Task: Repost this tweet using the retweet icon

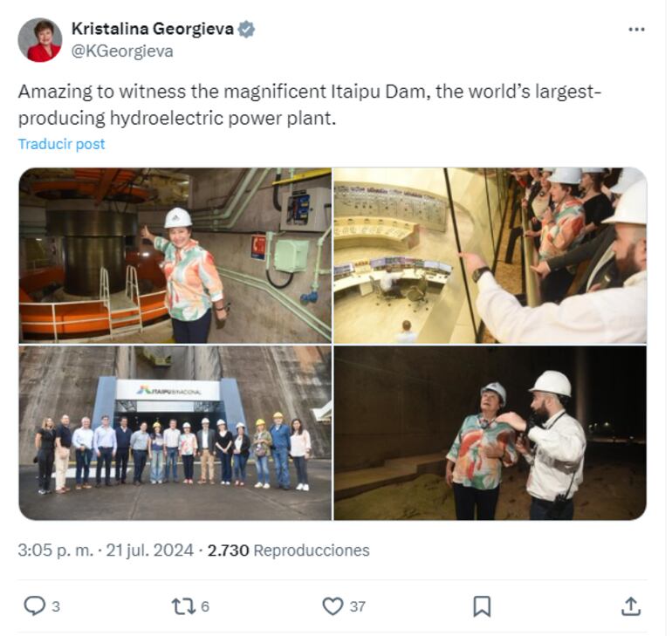Action: click(183, 606)
